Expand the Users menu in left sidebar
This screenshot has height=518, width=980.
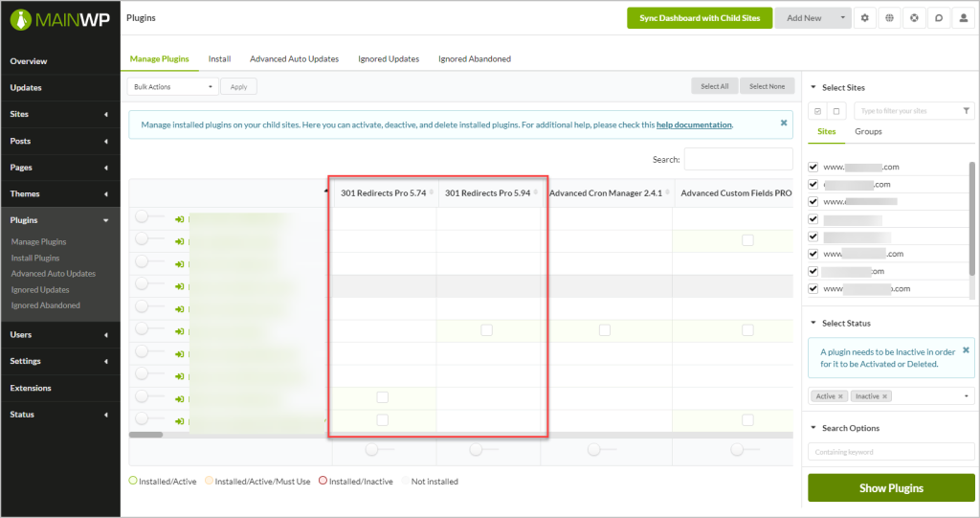105,335
